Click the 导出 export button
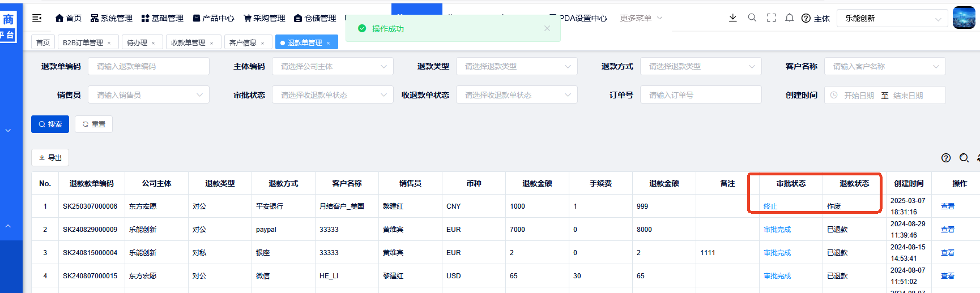Image resolution: width=980 pixels, height=293 pixels. pos(50,158)
